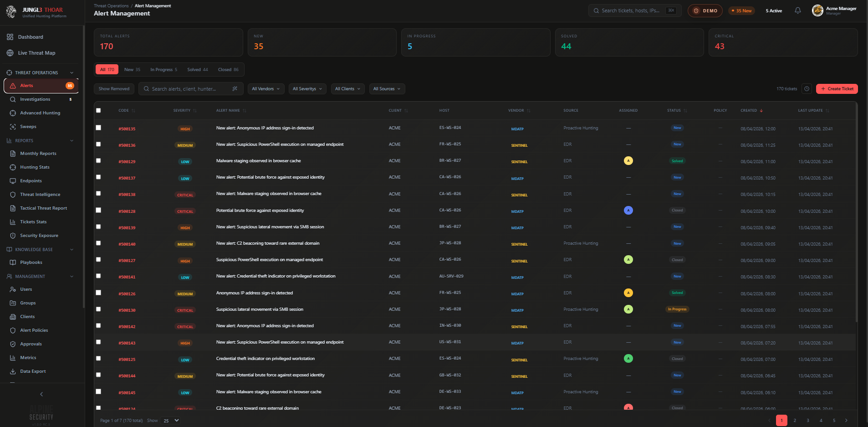Collapse the Threat Operations section
The width and height of the screenshot is (868, 427).
tap(71, 72)
